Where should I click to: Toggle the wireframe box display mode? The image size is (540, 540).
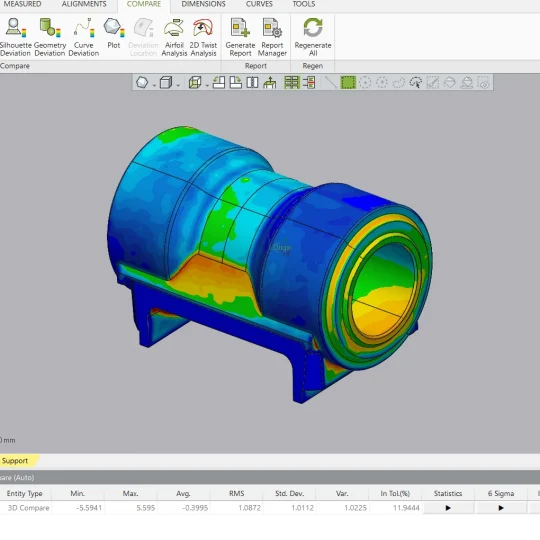pyautogui.click(x=195, y=83)
